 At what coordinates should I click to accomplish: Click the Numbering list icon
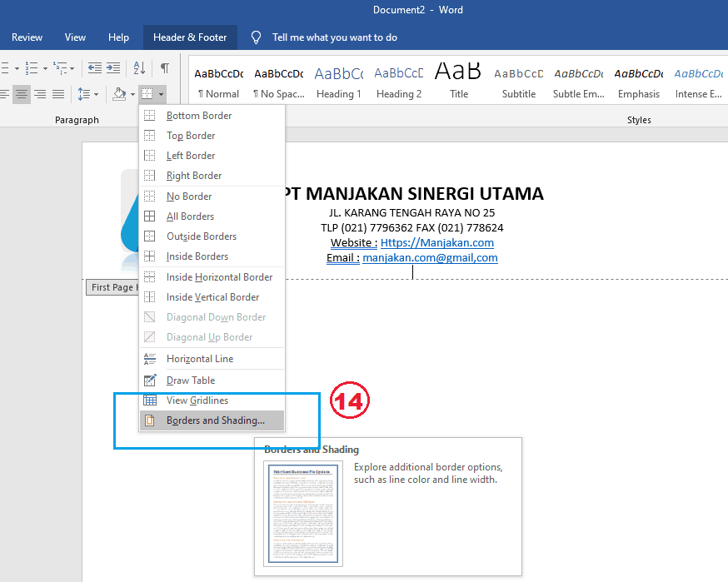tap(32, 68)
